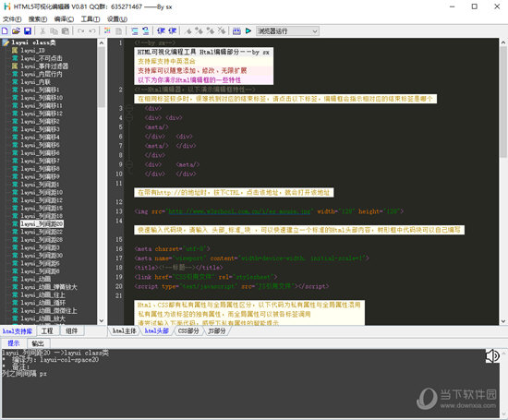Click the second bookmark flag icon

[x=199, y=31]
